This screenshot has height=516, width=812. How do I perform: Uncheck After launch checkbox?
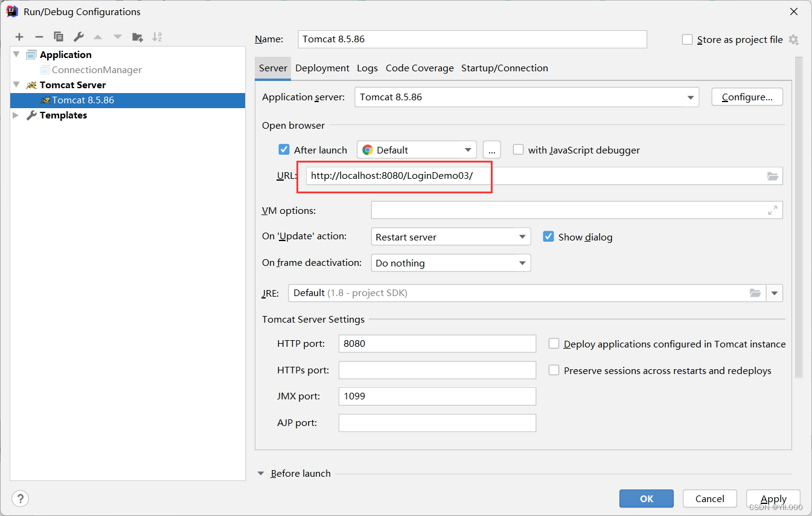284,150
